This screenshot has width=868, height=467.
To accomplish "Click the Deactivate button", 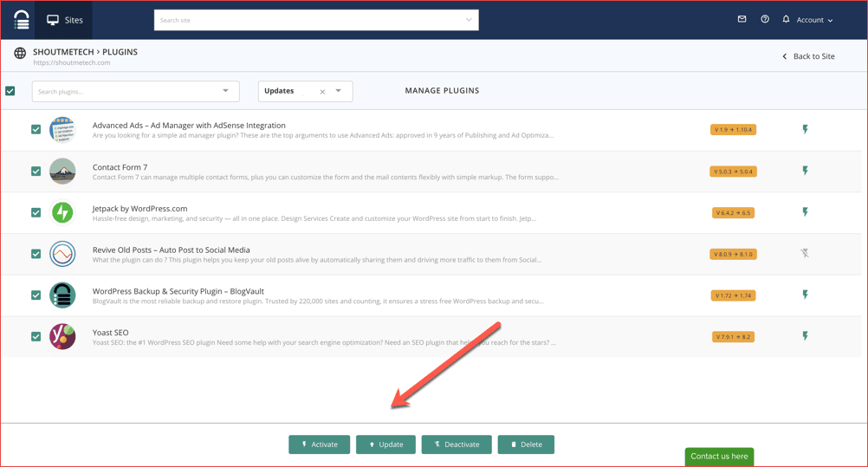I will tap(457, 444).
